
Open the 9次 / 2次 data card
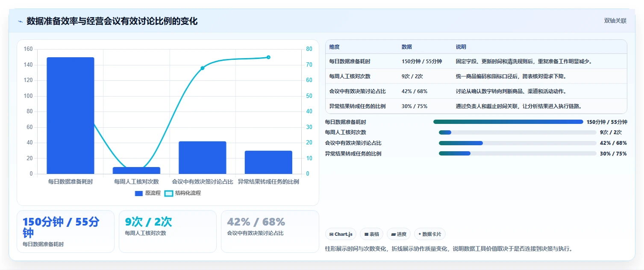(168, 232)
